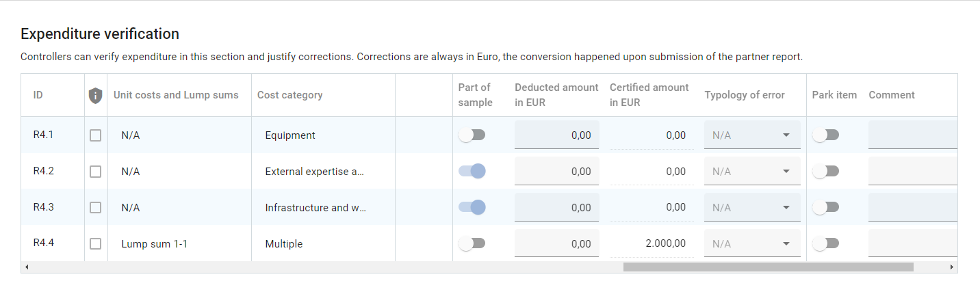Click the Cost category column header
Image resolution: width=980 pixels, height=294 pixels.
(289, 95)
